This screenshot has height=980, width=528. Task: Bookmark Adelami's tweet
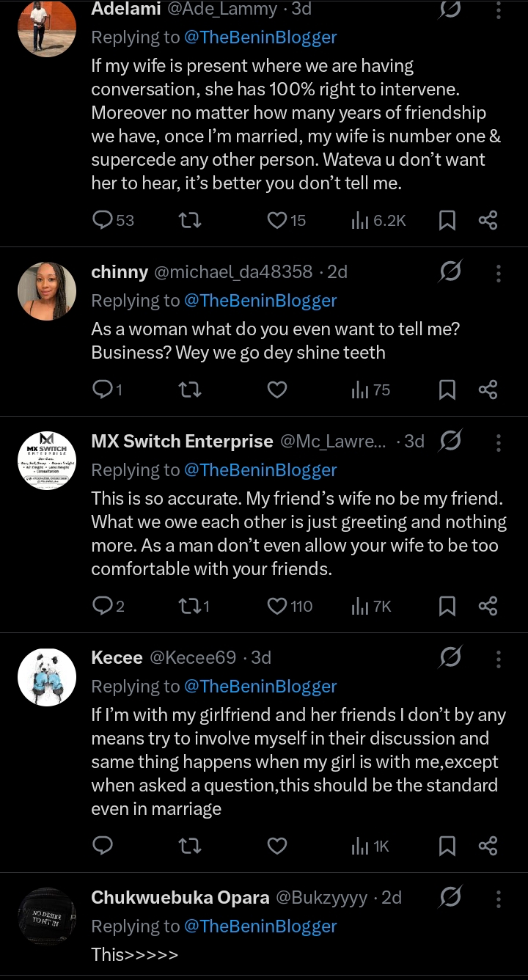click(447, 220)
